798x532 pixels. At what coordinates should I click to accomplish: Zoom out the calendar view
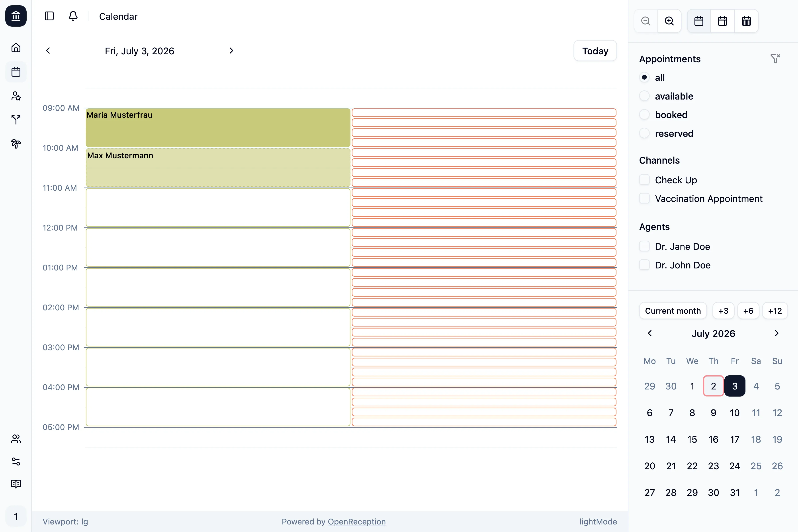[x=646, y=21]
